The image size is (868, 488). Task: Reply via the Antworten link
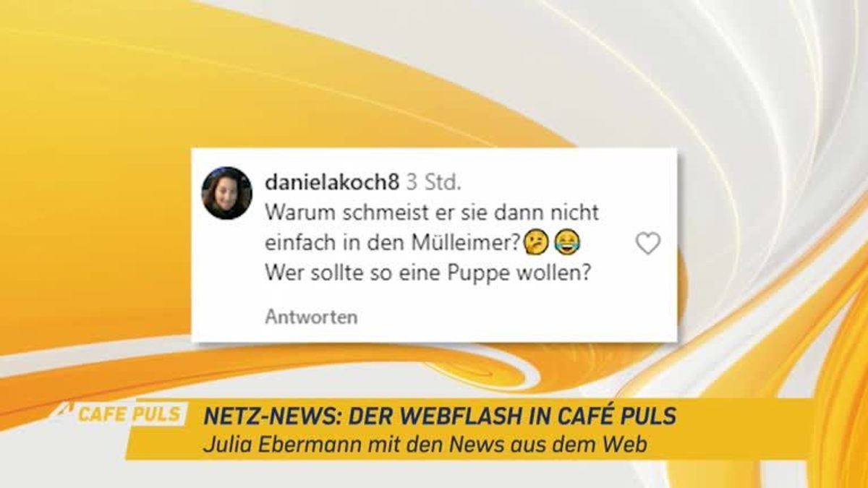pos(311,317)
